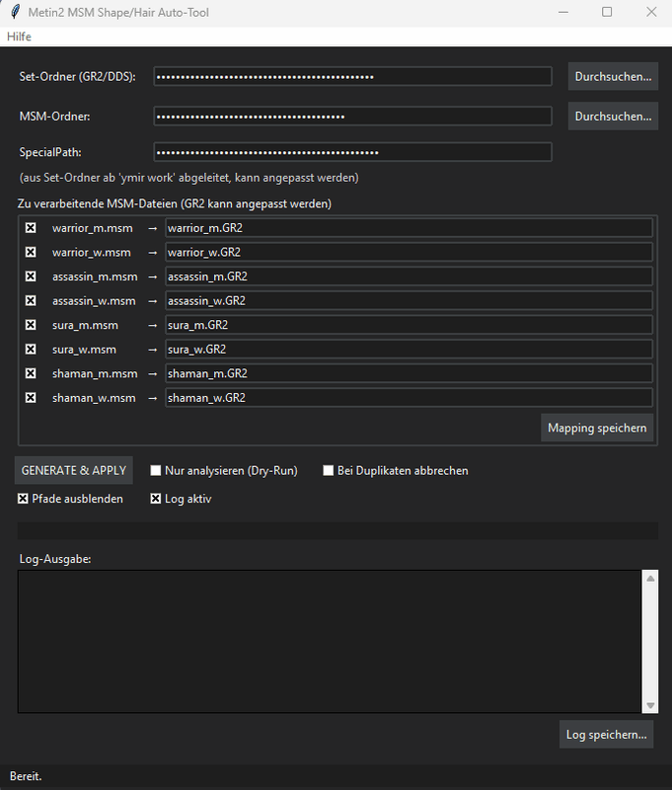Browse for the MSM-Ordner via Durchsuchen
The image size is (672, 790).
point(612,116)
